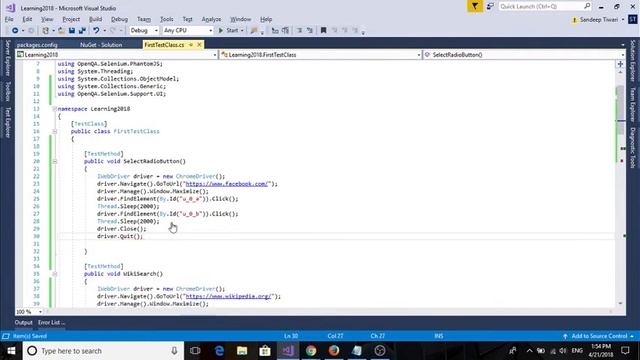Collapse the WikiSearch method outlining block

tap(54, 274)
